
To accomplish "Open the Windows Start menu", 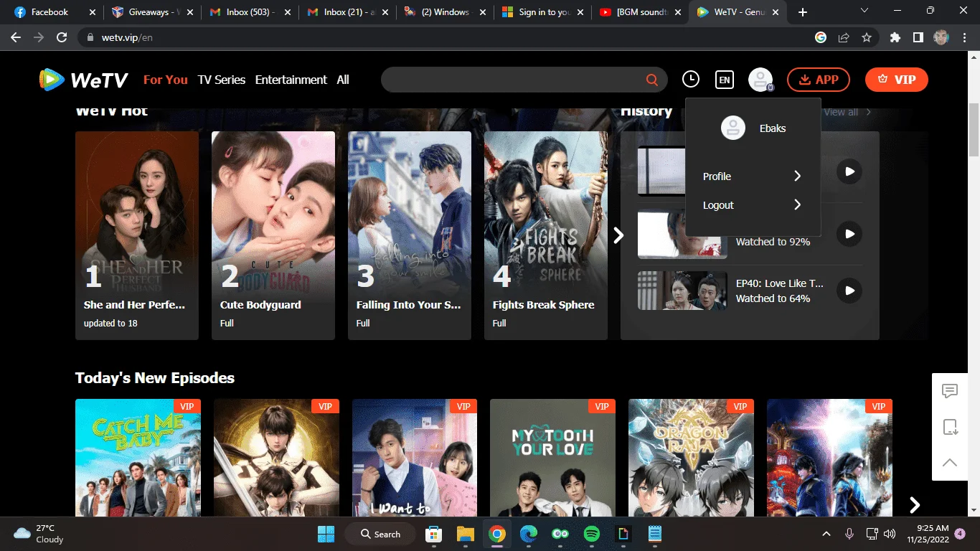I will click(x=326, y=534).
